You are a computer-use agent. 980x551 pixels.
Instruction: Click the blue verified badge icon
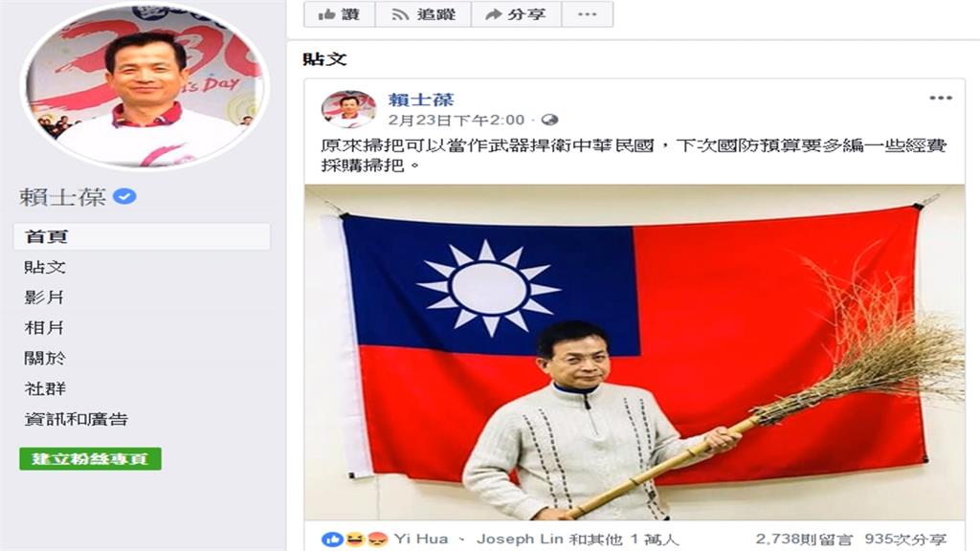(124, 197)
